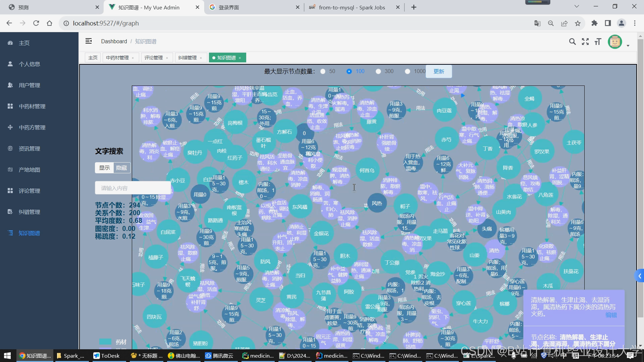The height and width of the screenshot is (362, 644).
Task: Switch to the 评论管理 tag tab
Action: (154, 58)
